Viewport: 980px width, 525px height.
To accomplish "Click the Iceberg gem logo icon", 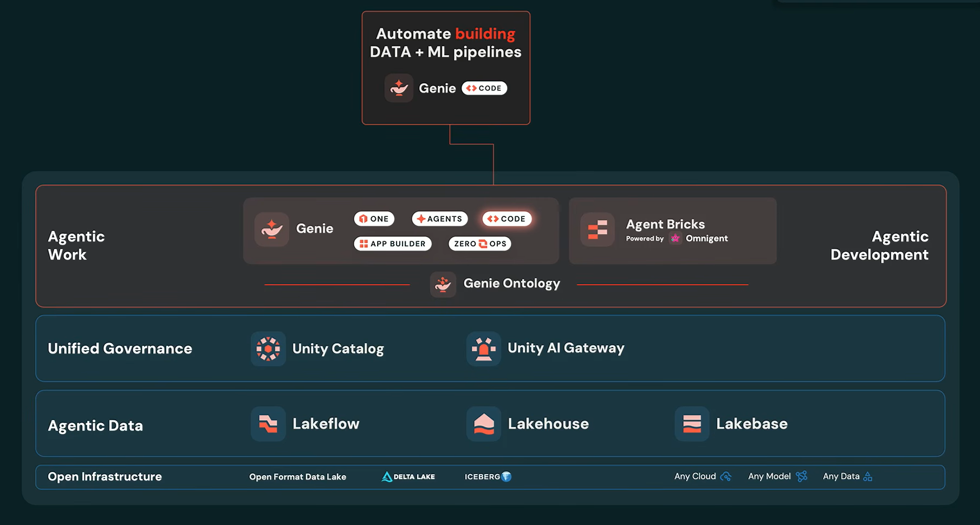I will (x=507, y=477).
